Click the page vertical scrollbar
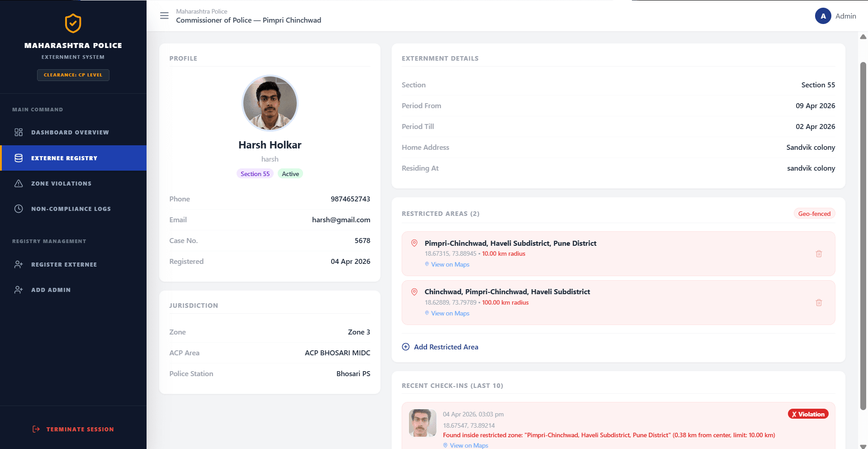 click(863, 235)
